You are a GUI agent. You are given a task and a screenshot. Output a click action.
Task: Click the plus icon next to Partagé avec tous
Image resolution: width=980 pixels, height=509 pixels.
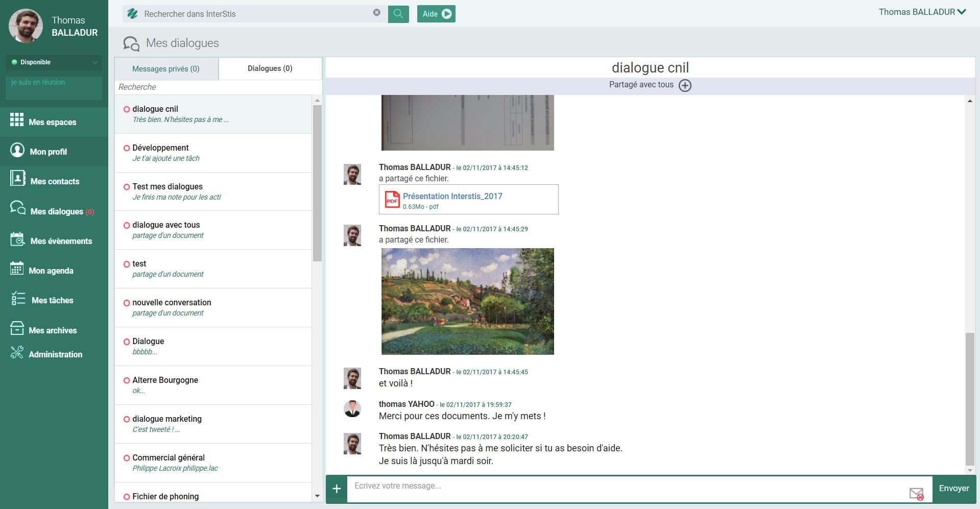point(685,85)
